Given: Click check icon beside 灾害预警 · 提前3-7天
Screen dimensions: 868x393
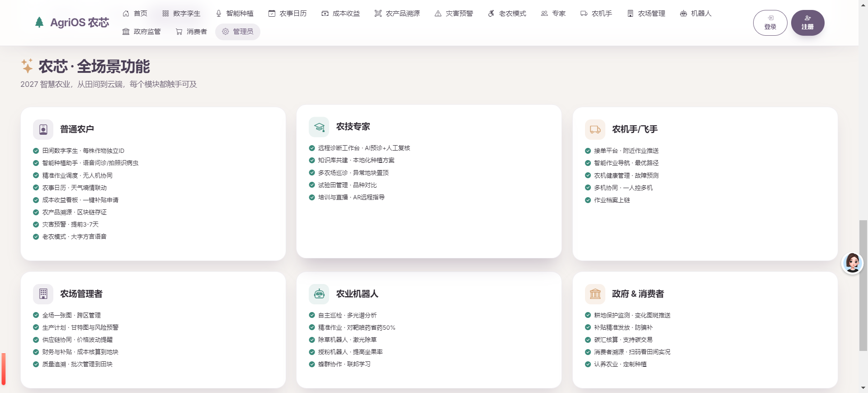Looking at the screenshot, I should [x=36, y=224].
